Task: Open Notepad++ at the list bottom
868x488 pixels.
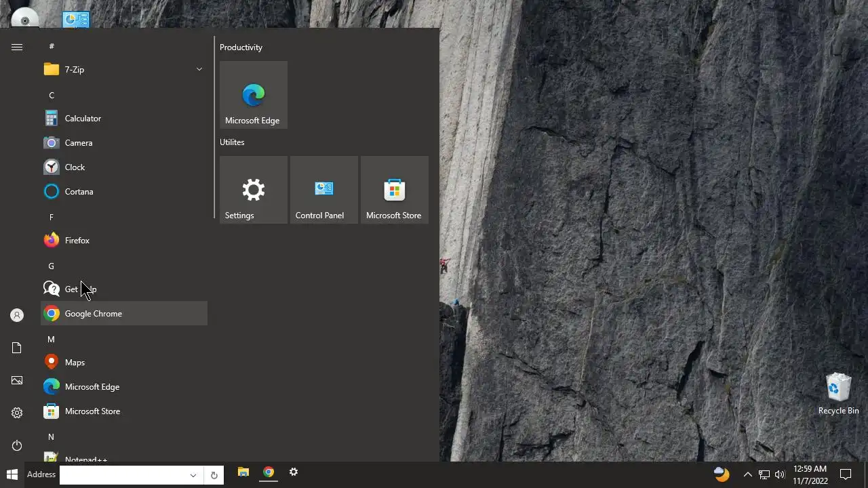Action: tap(124, 456)
